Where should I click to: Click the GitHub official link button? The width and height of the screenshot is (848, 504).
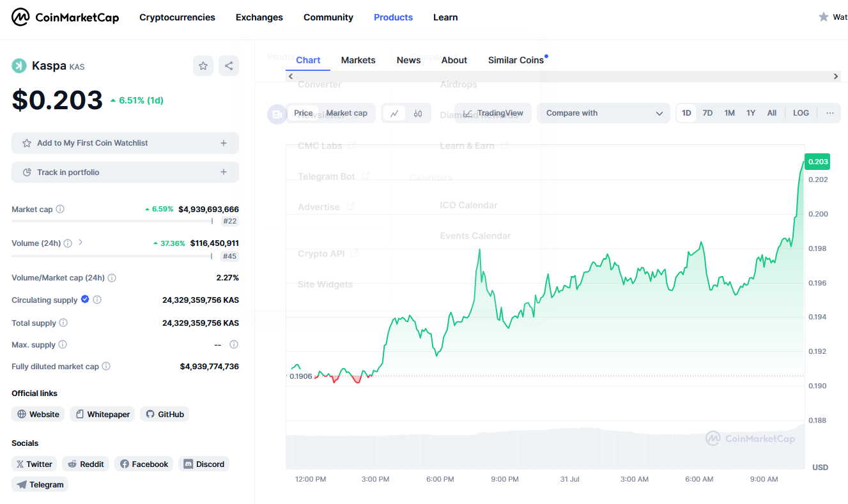165,415
